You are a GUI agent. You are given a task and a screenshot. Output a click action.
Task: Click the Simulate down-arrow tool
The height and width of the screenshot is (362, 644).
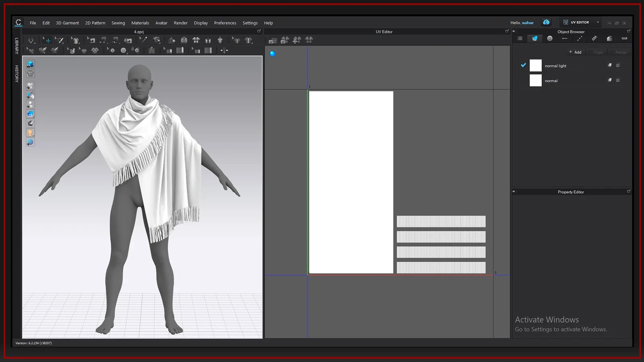click(x=31, y=40)
